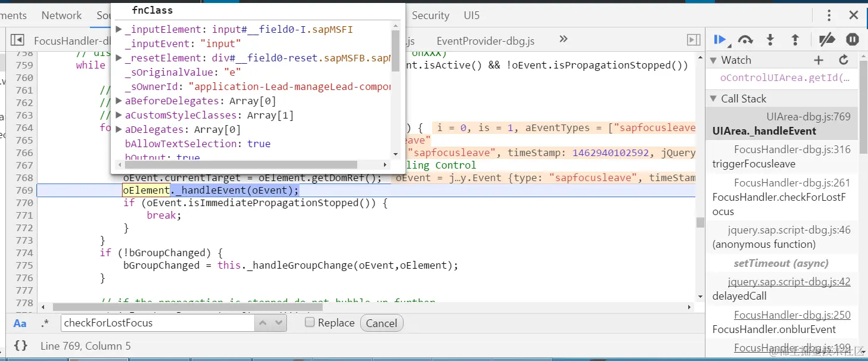Select the (anonymous function) stack frame

point(782,237)
